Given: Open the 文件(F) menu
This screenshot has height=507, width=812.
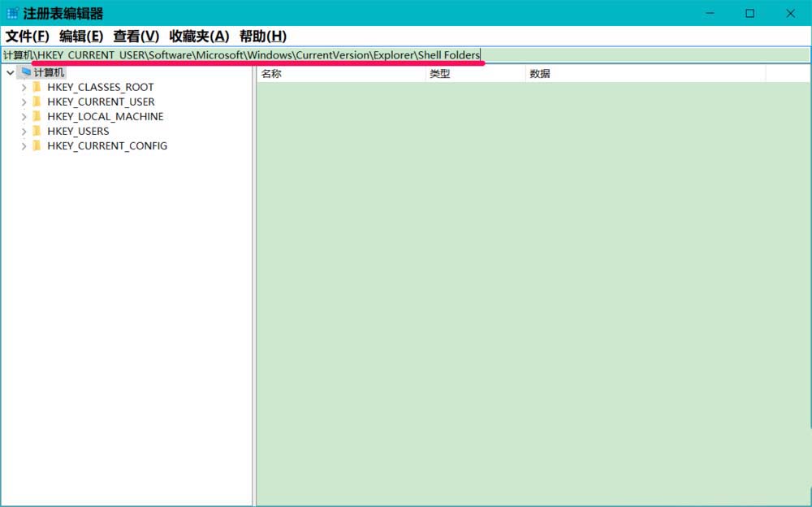Looking at the screenshot, I should 28,37.
